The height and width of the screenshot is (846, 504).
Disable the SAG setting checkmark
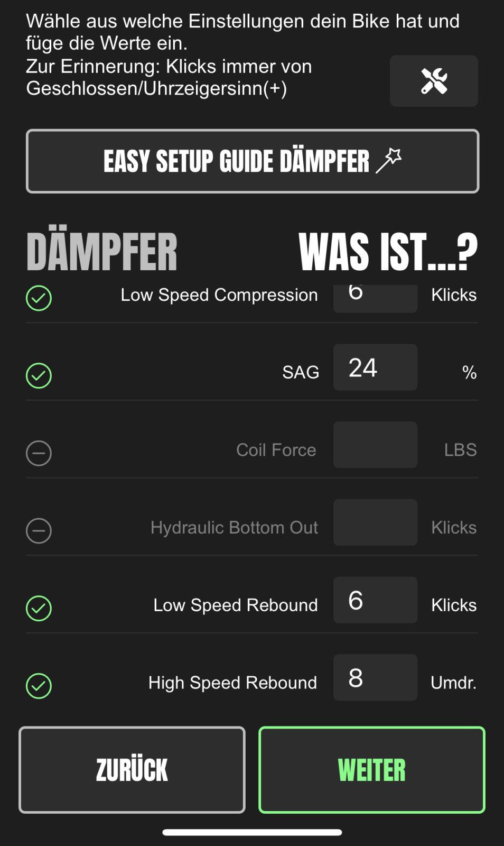(39, 375)
